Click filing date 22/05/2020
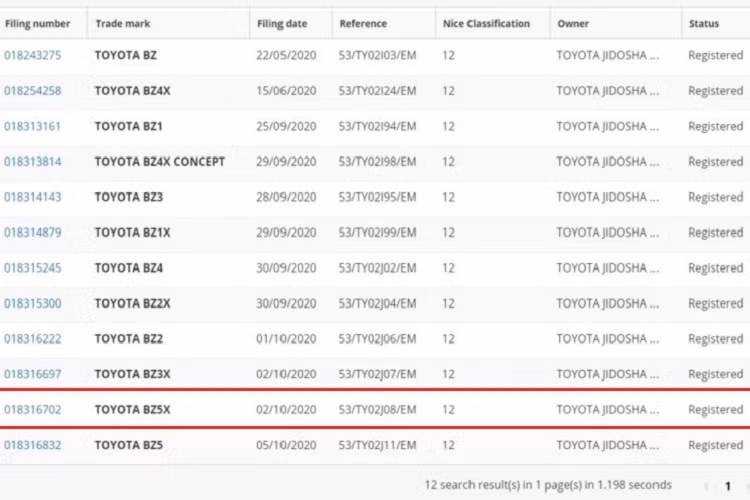 [286, 56]
